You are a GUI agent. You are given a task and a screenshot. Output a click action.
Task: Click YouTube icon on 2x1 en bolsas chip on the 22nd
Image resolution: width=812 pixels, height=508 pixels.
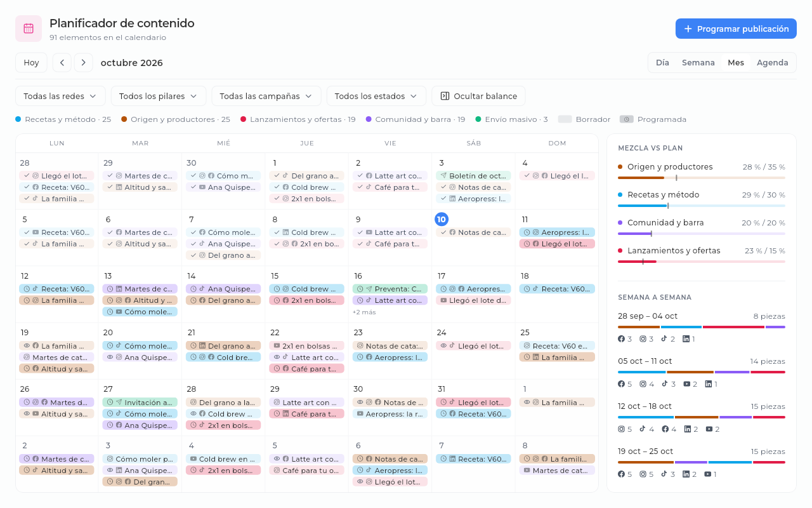(277, 346)
